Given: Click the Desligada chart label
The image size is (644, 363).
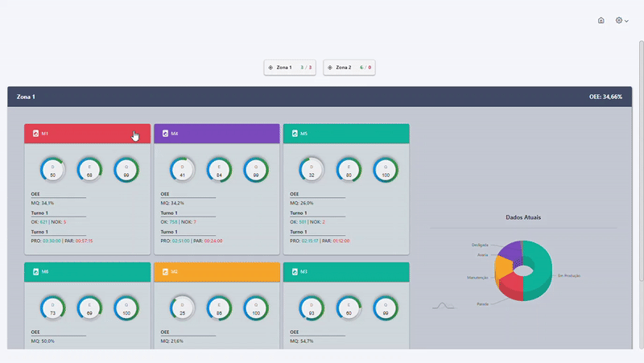Looking at the screenshot, I should coord(480,245).
